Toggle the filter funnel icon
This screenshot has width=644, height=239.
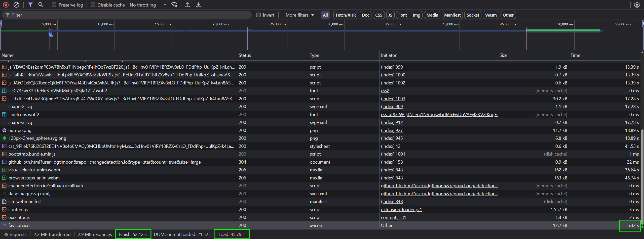pyautogui.click(x=30, y=5)
